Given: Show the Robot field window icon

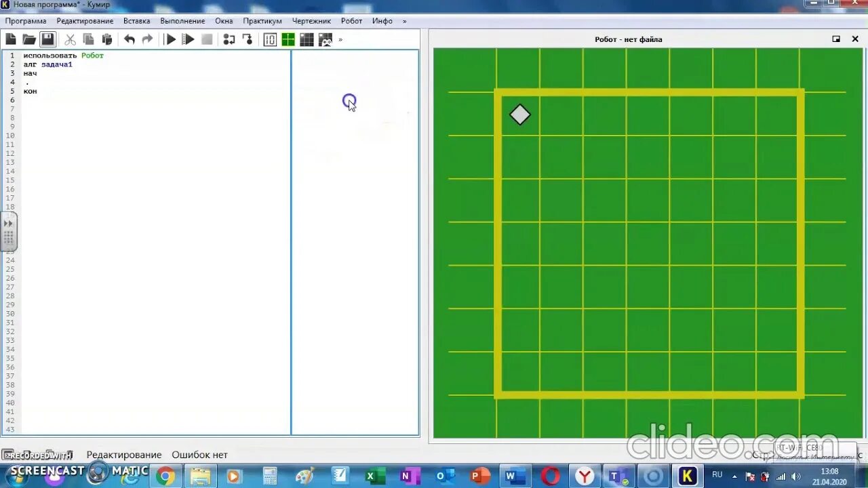Looking at the screenshot, I should [288, 39].
